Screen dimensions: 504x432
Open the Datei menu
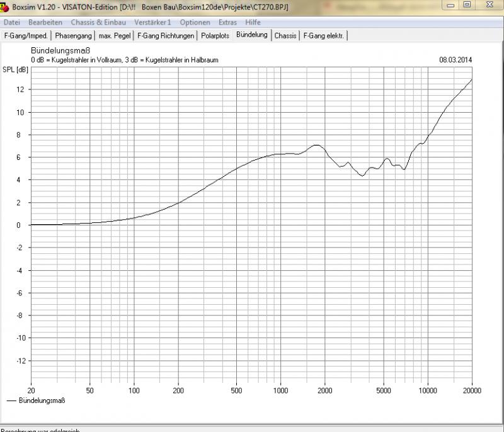[12, 23]
